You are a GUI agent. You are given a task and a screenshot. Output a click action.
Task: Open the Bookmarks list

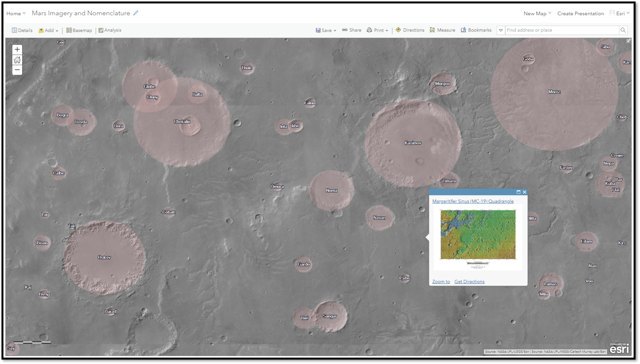pos(476,30)
